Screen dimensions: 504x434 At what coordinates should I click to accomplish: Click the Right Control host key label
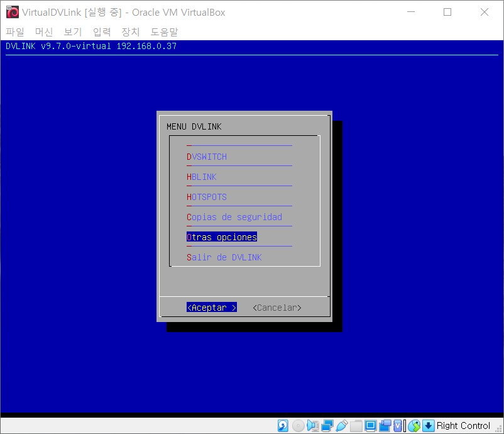pyautogui.click(x=463, y=426)
